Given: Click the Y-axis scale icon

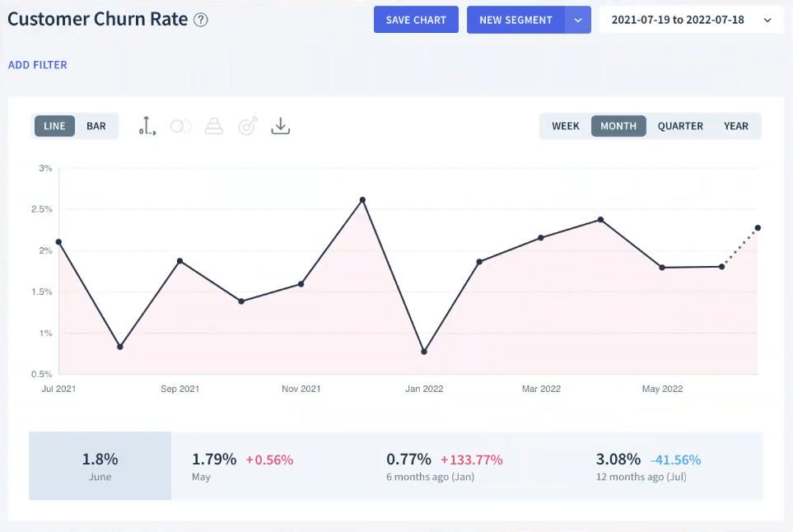Looking at the screenshot, I should point(147,126).
